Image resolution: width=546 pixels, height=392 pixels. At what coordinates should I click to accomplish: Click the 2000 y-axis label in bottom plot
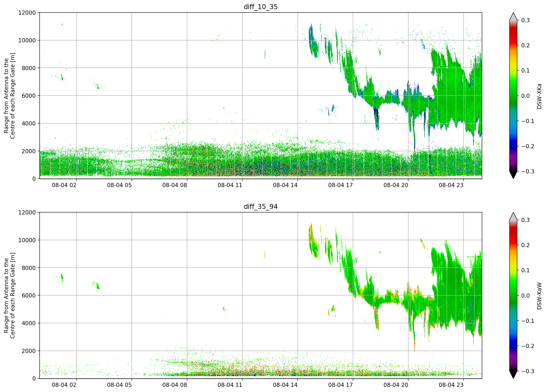(x=29, y=351)
